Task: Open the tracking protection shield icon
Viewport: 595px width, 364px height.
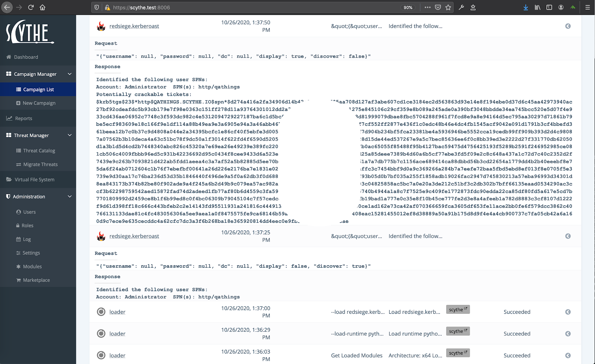Action: pos(97,7)
